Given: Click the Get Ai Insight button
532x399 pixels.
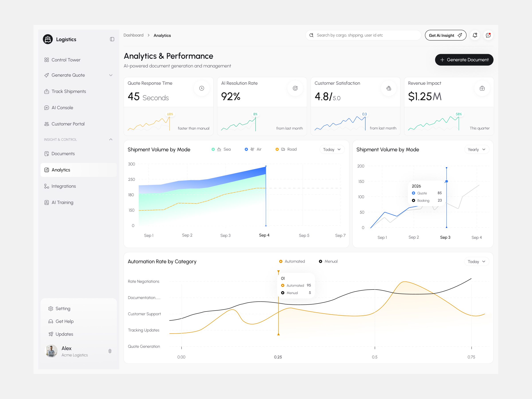Looking at the screenshot, I should (445, 35).
